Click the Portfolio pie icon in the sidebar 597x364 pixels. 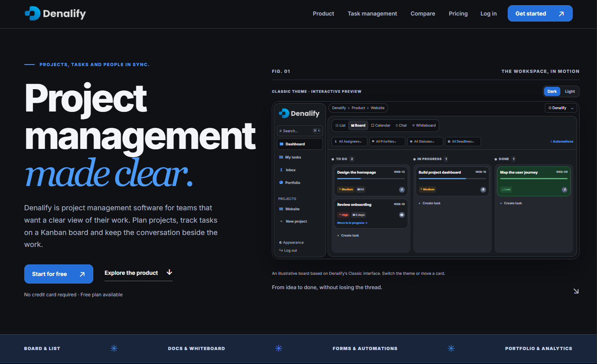click(x=281, y=183)
